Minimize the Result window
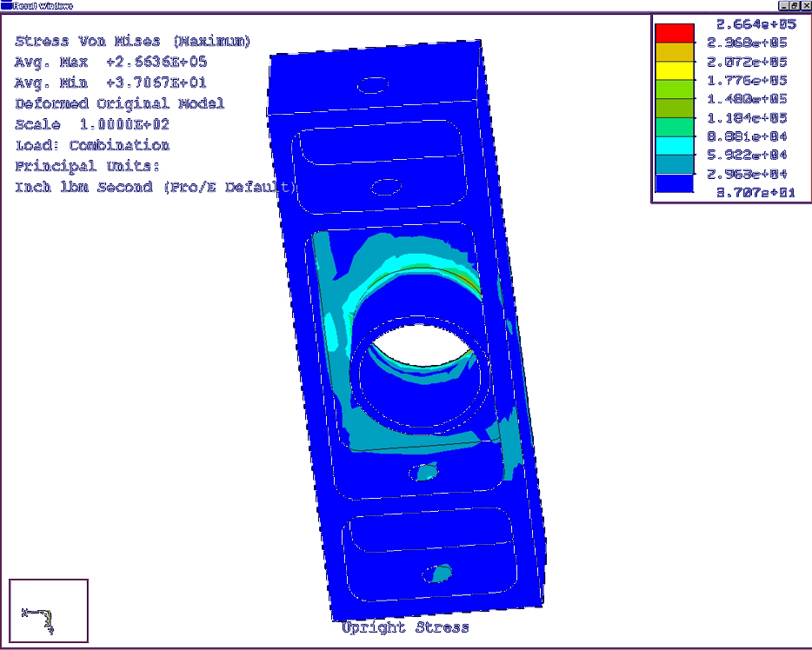Image resolution: width=812 pixels, height=650 pixels. tap(785, 5)
